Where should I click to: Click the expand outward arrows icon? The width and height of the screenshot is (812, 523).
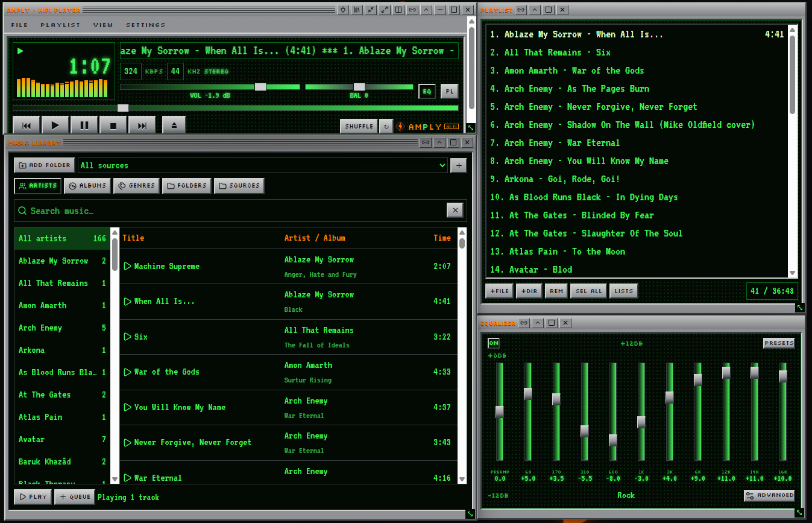tap(385, 10)
